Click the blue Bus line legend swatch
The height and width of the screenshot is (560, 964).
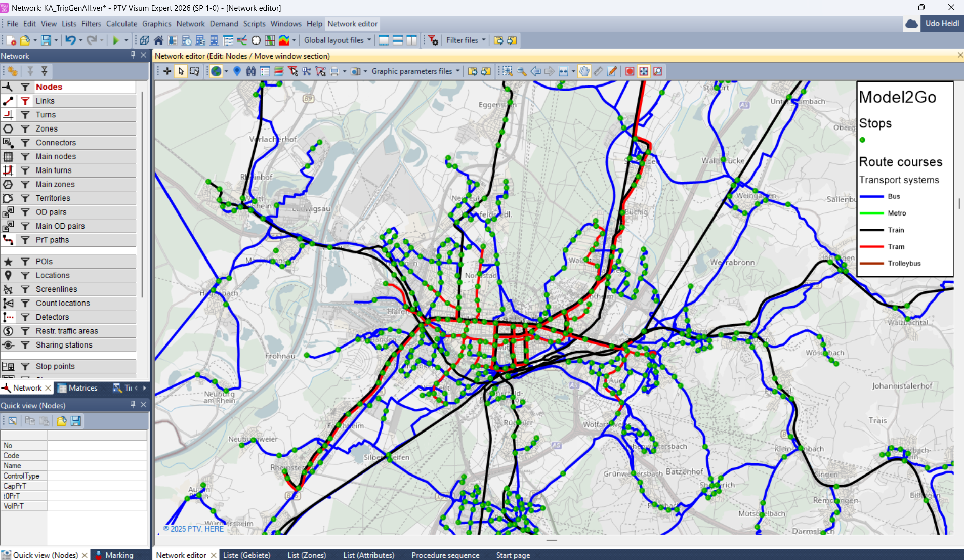pyautogui.click(x=871, y=197)
